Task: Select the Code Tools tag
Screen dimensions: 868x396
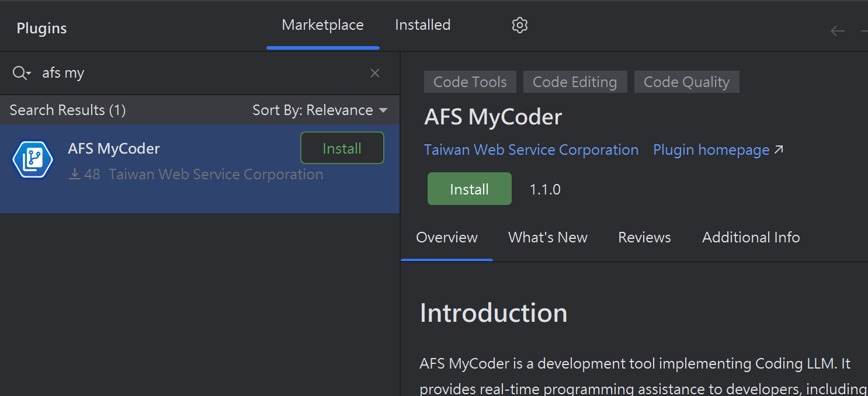Action: coord(470,82)
